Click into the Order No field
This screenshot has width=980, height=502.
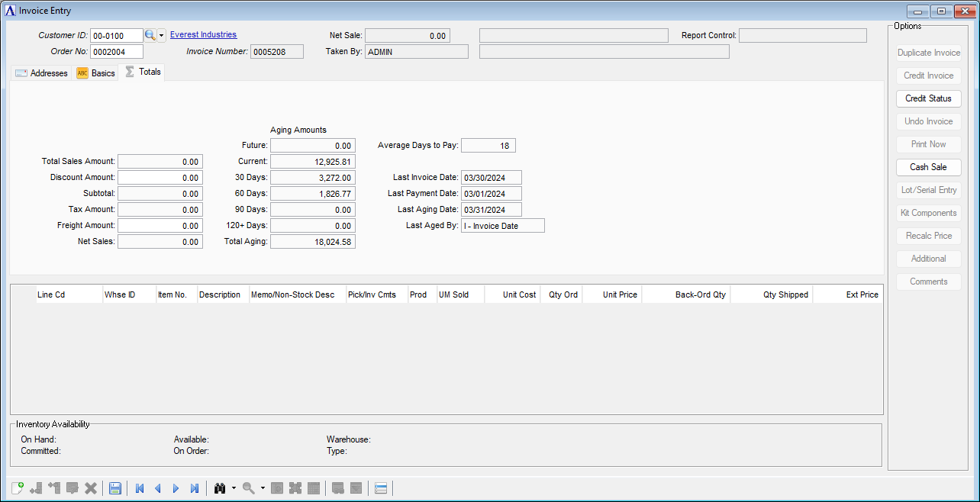[x=116, y=52]
